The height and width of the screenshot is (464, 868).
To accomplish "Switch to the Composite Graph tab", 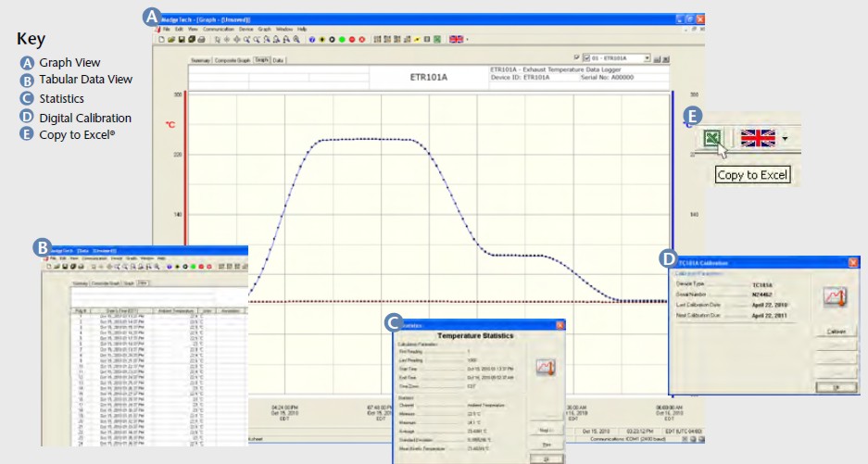I will [x=233, y=60].
